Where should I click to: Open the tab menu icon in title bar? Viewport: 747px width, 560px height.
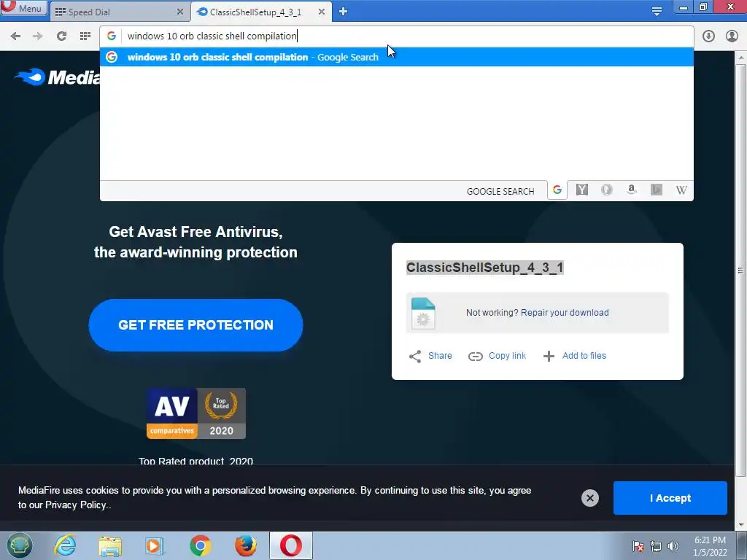(x=657, y=12)
